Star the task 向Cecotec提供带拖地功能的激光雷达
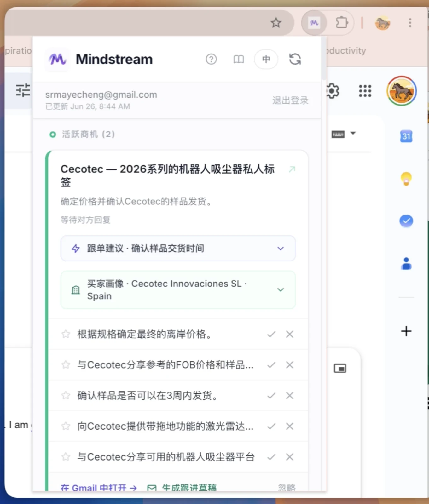Image resolution: width=429 pixels, height=504 pixels. (x=66, y=426)
